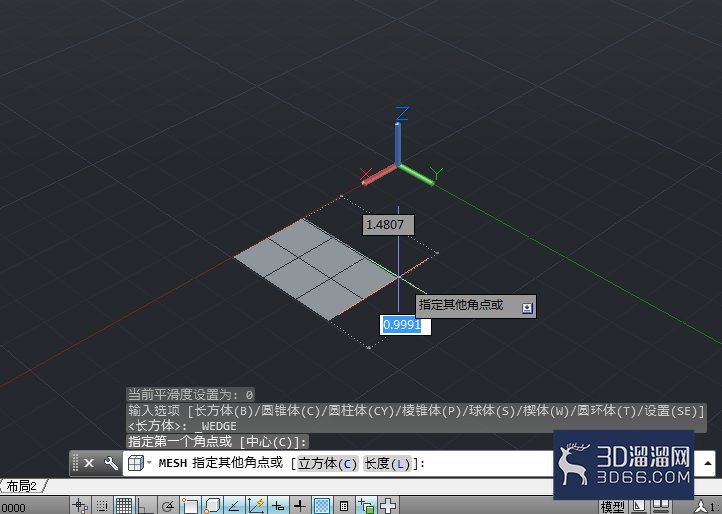This screenshot has width=722, height=514.
Task: Click Quick Properties status icon
Action: (344, 506)
